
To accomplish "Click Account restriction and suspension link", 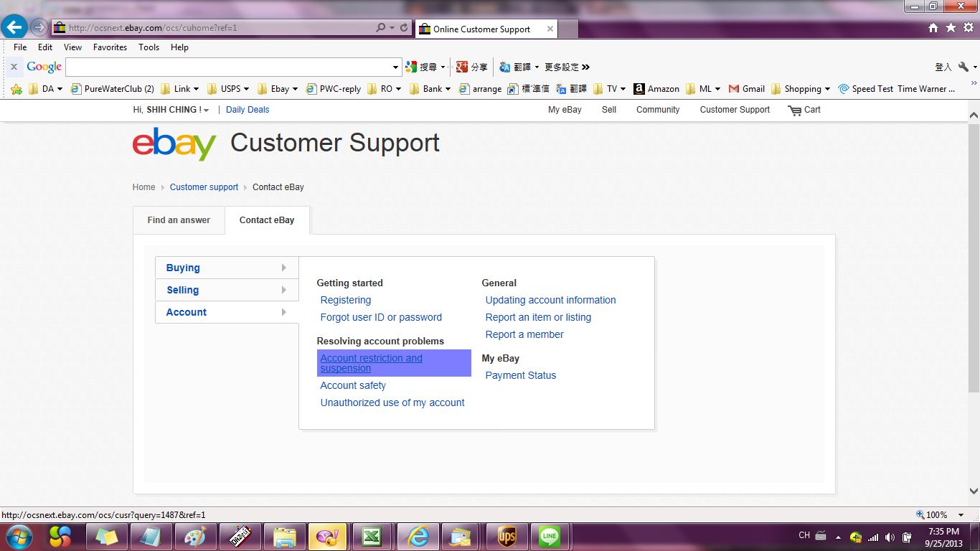I will coord(372,363).
